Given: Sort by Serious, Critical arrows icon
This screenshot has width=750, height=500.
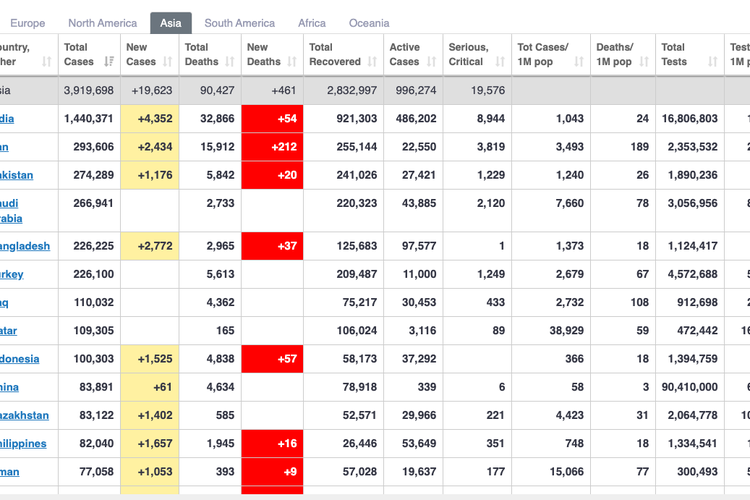Looking at the screenshot, I should 498,62.
